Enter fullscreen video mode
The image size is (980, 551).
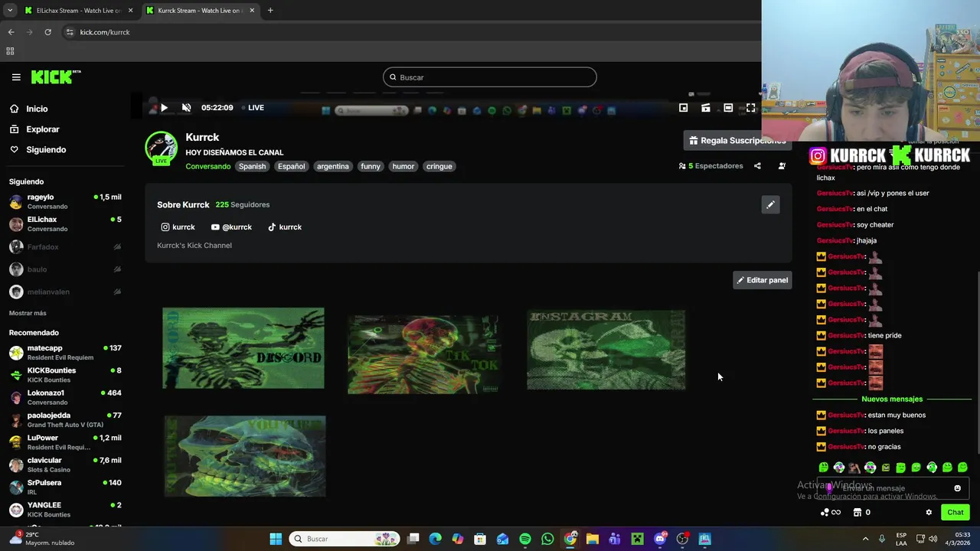(x=750, y=108)
